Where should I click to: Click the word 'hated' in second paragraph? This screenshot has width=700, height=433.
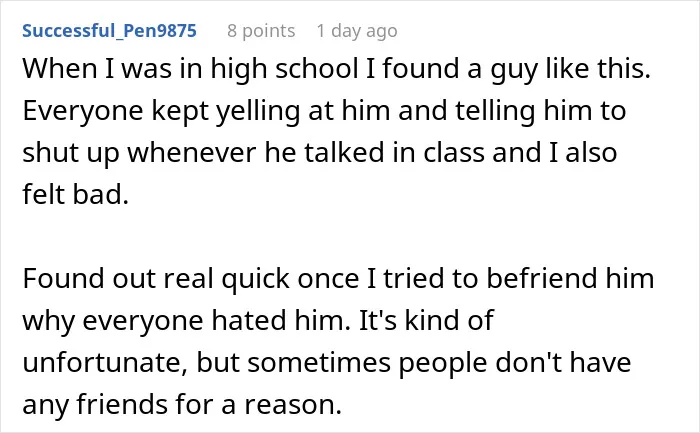(x=249, y=321)
